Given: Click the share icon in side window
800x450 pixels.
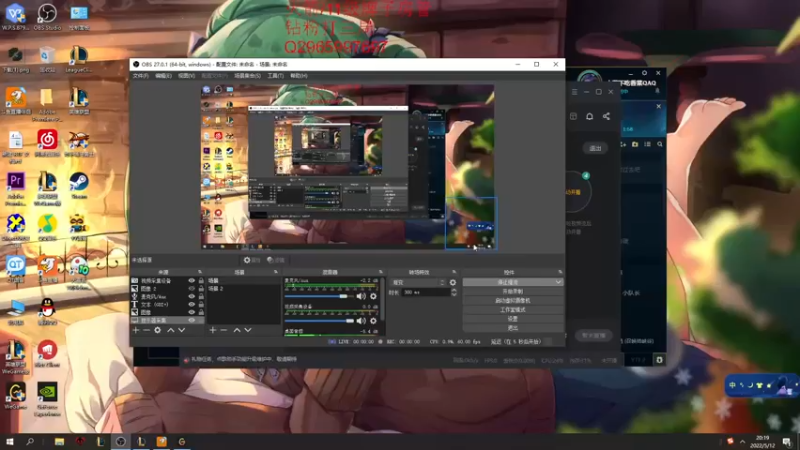Looking at the screenshot, I should (x=606, y=116).
